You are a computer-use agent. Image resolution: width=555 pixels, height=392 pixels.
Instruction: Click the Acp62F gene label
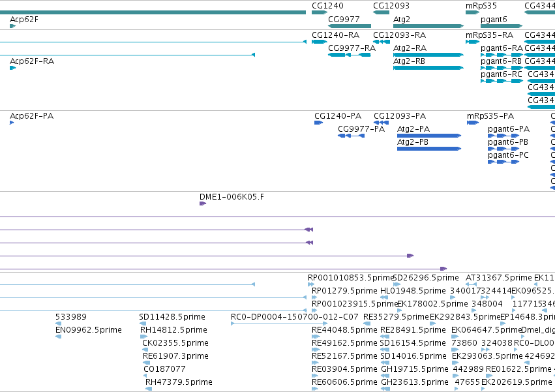click(23, 20)
